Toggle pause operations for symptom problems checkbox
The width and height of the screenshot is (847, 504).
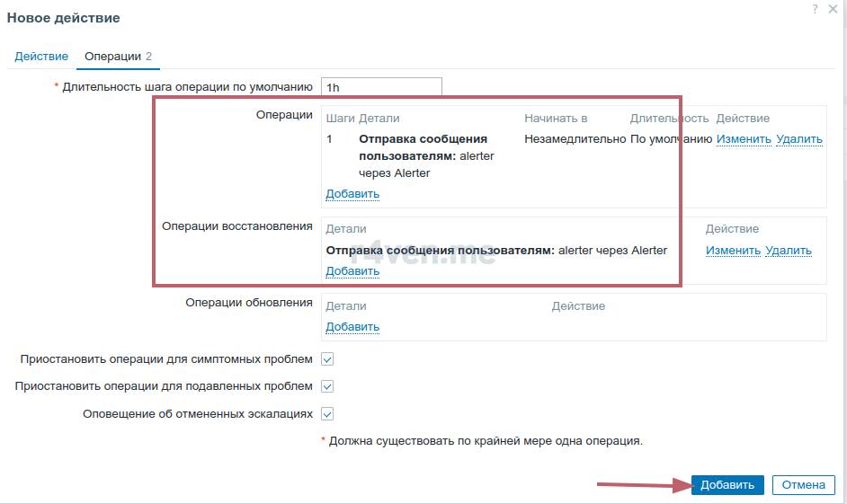[x=327, y=359]
